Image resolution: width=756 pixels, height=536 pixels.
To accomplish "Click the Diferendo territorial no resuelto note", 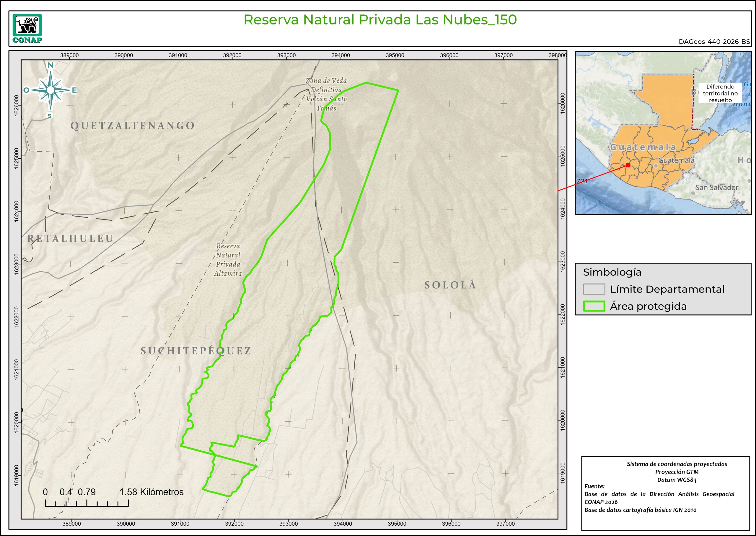I will coord(720,93).
